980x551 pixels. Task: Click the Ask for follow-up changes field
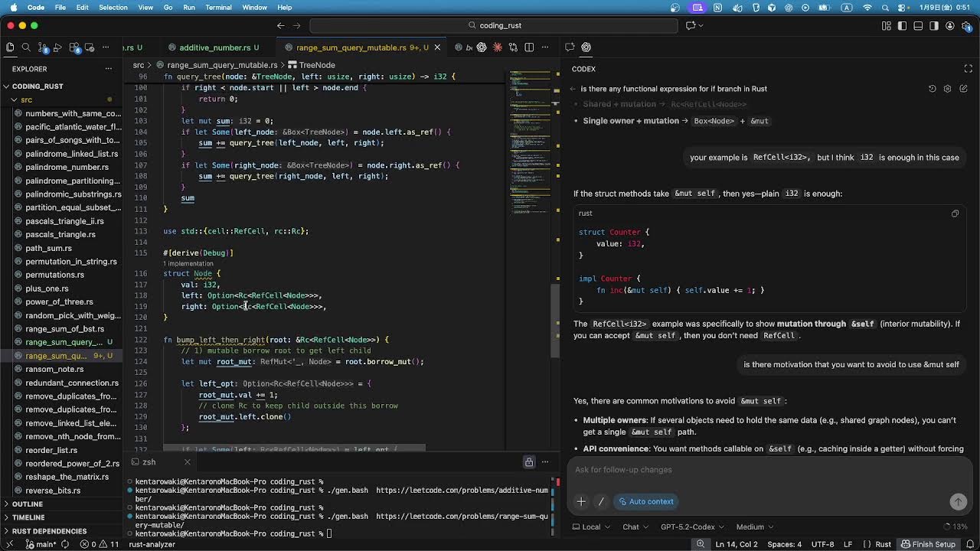click(769, 470)
